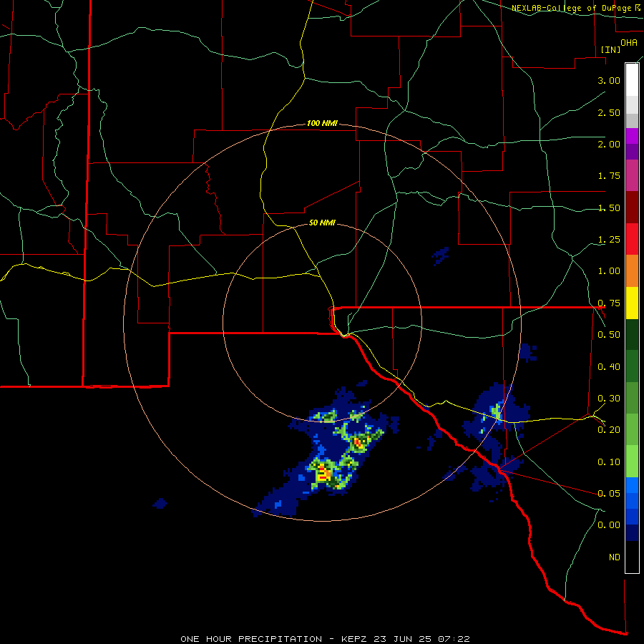Click the '3.00' legend value
This screenshot has height=644, width=644.
(x=609, y=80)
